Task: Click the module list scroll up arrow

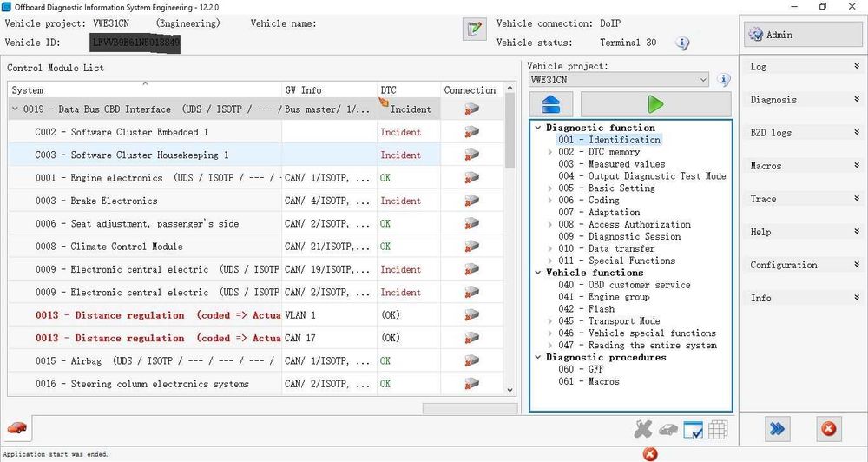Action: tap(510, 88)
